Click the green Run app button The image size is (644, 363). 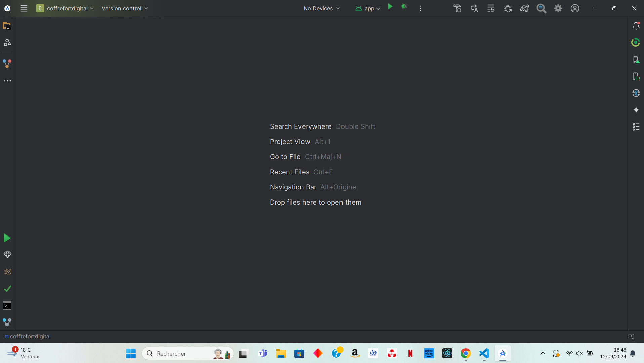pos(390,7)
